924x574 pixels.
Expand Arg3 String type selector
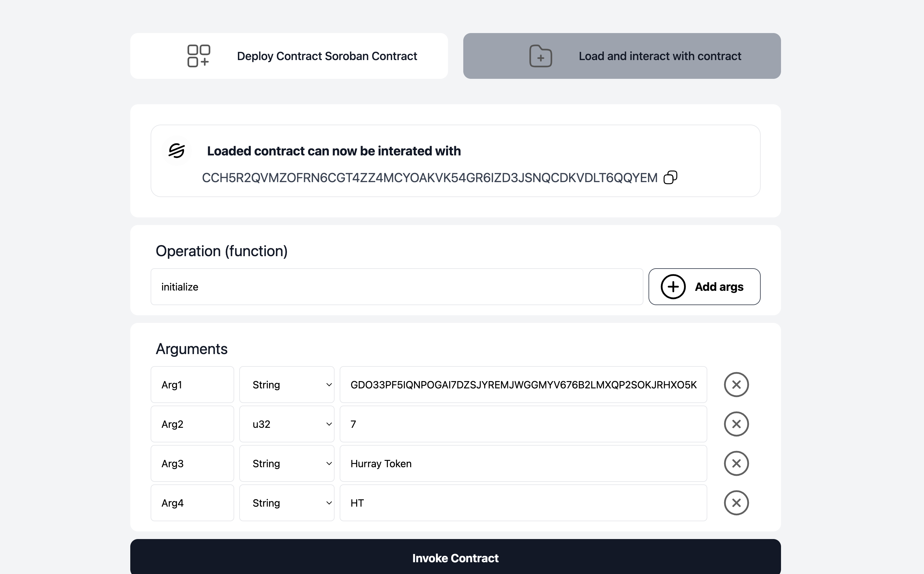(x=287, y=463)
